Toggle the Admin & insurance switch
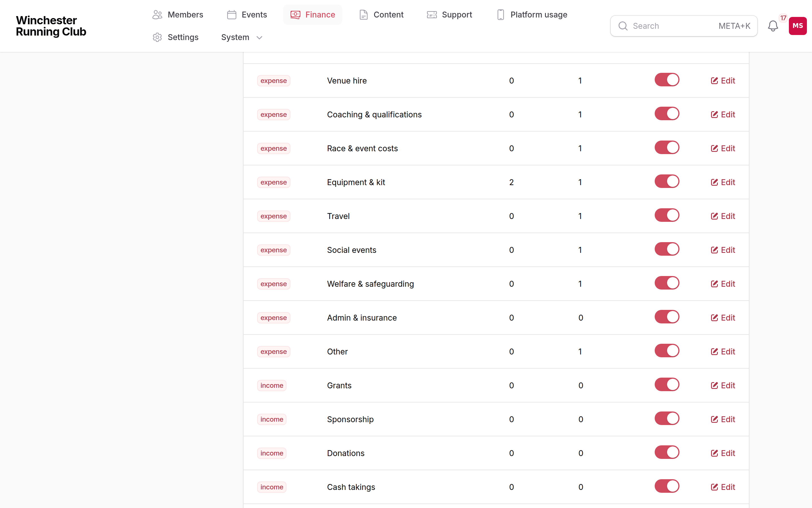 [x=667, y=317]
